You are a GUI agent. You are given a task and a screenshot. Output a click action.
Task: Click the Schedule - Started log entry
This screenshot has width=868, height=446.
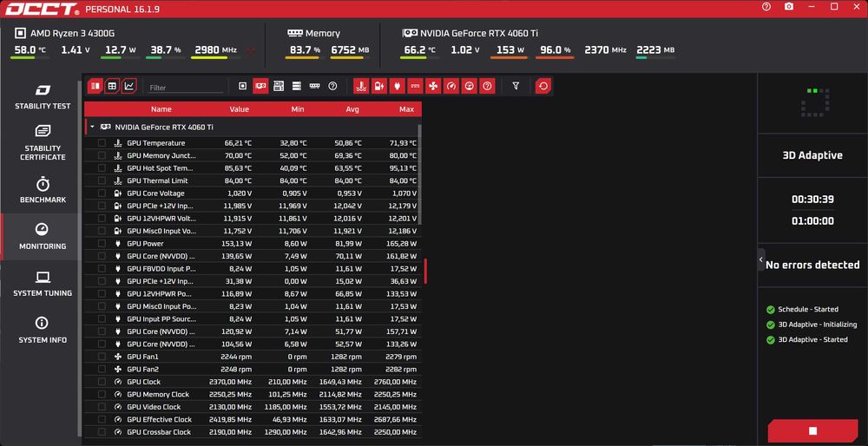pyautogui.click(x=807, y=309)
